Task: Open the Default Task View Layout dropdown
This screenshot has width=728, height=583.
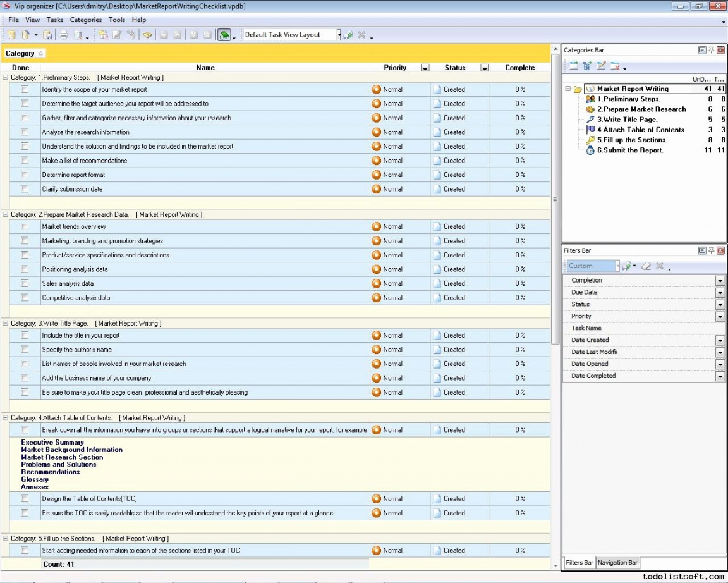Action: click(338, 35)
